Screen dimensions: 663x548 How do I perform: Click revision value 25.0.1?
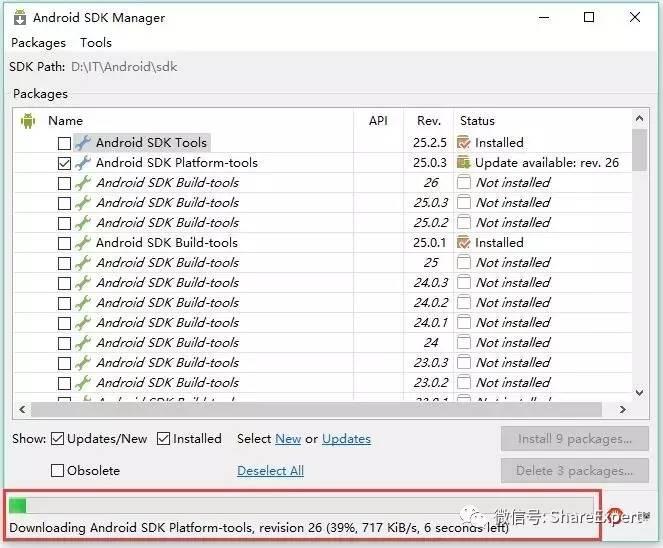(430, 243)
